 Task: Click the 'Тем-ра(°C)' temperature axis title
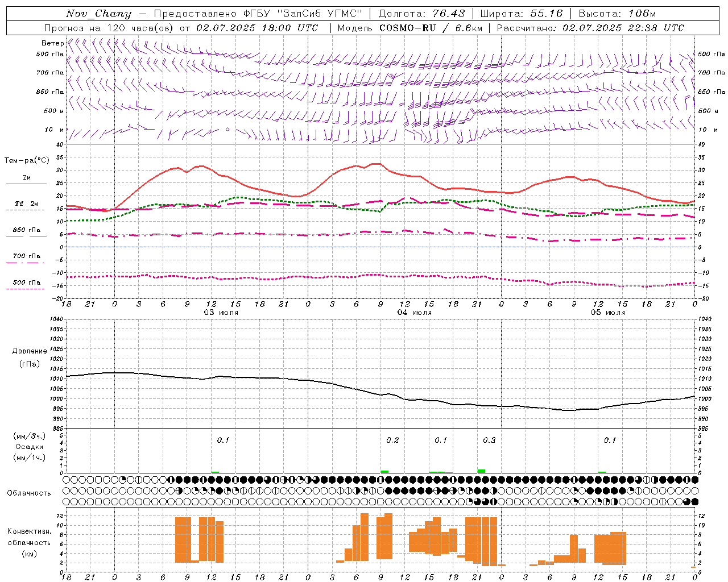pyautogui.click(x=27, y=161)
